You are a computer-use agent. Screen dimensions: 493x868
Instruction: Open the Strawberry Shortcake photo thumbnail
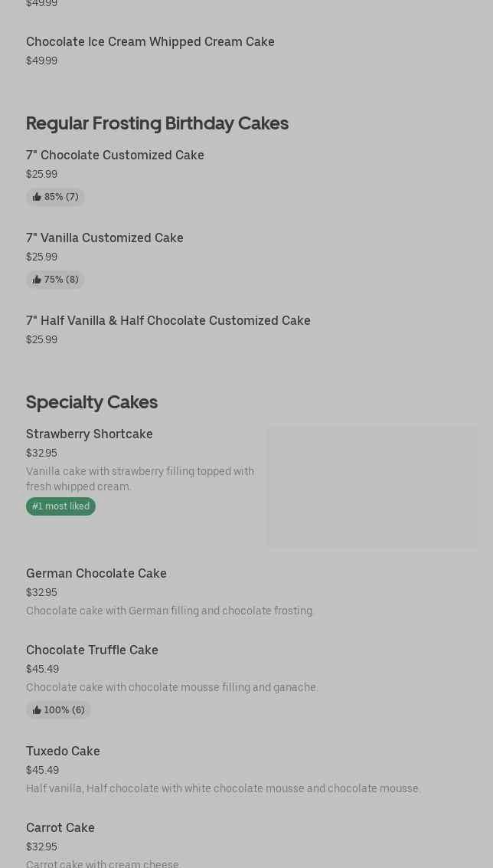(372, 486)
